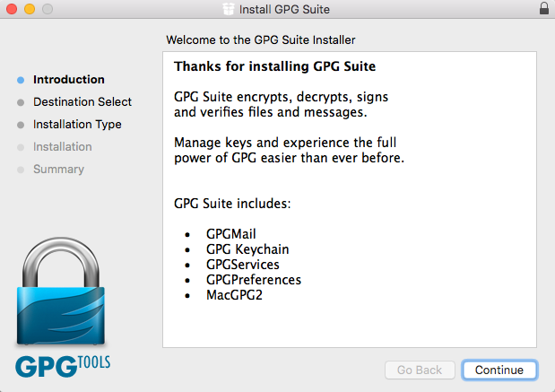The height and width of the screenshot is (392, 555).
Task: Select the greyed-out Installation step
Action: pyautogui.click(x=62, y=147)
